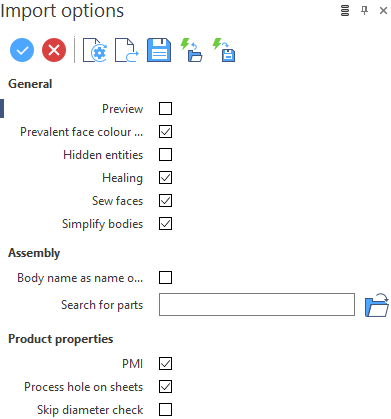
Task: Enable Body name as name option
Action: (x=166, y=277)
